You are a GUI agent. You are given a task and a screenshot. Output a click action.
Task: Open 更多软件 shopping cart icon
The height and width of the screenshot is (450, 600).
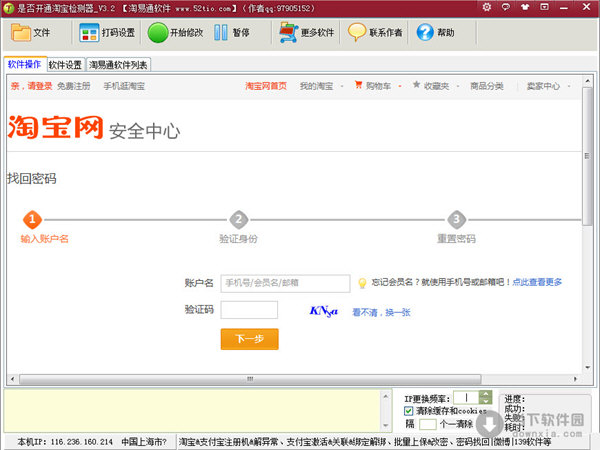289,33
